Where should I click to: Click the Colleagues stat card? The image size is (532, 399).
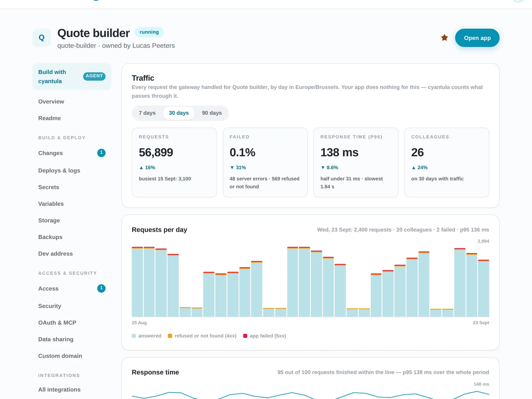[x=447, y=163]
